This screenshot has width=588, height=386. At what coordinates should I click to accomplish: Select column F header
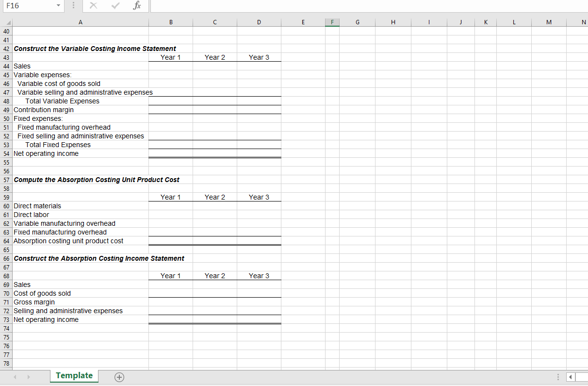(x=332, y=22)
